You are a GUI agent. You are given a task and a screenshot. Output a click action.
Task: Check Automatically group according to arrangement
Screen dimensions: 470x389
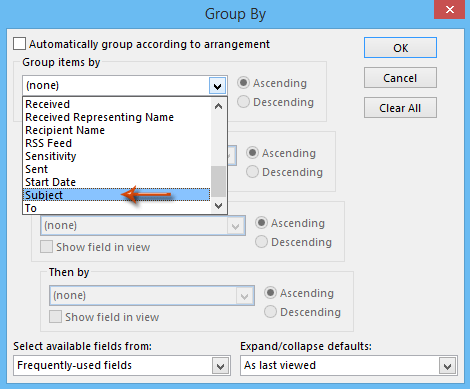click(x=19, y=44)
